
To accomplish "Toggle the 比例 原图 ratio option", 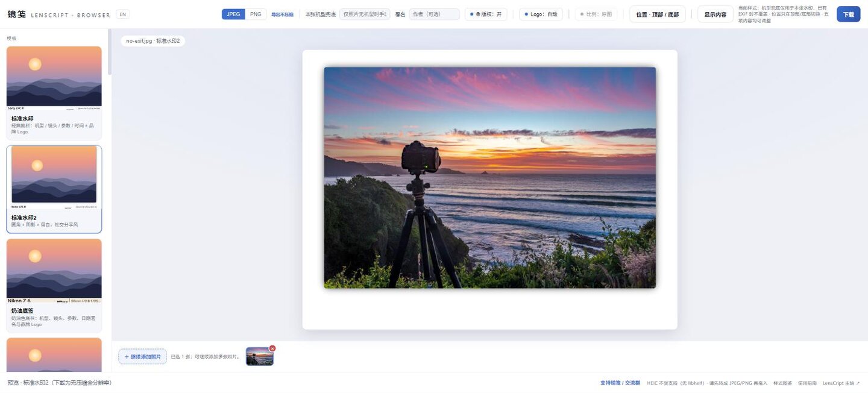I will [x=596, y=14].
